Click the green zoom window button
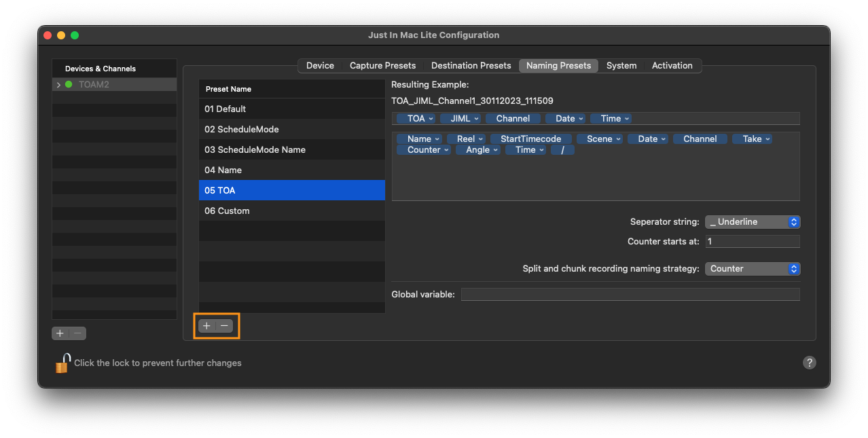 pyautogui.click(x=75, y=35)
